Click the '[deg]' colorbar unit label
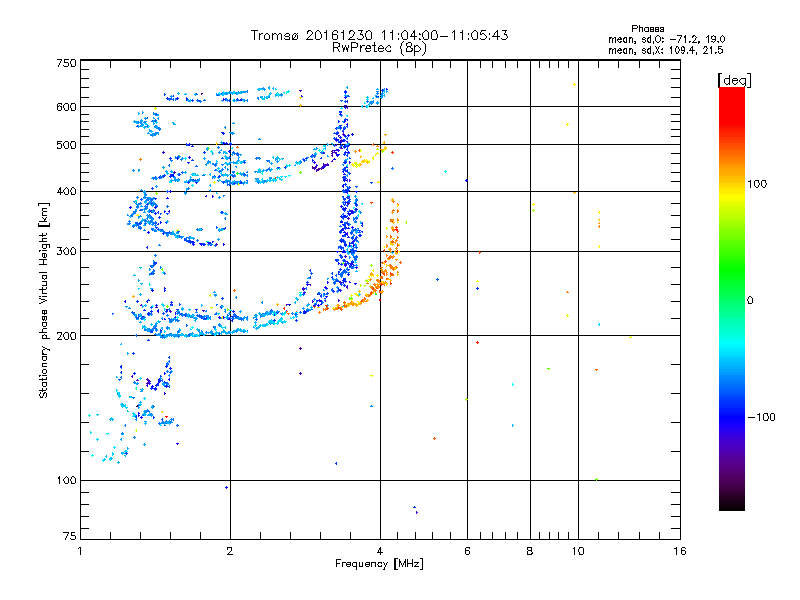The width and height of the screenshot is (800, 600). pos(734,80)
